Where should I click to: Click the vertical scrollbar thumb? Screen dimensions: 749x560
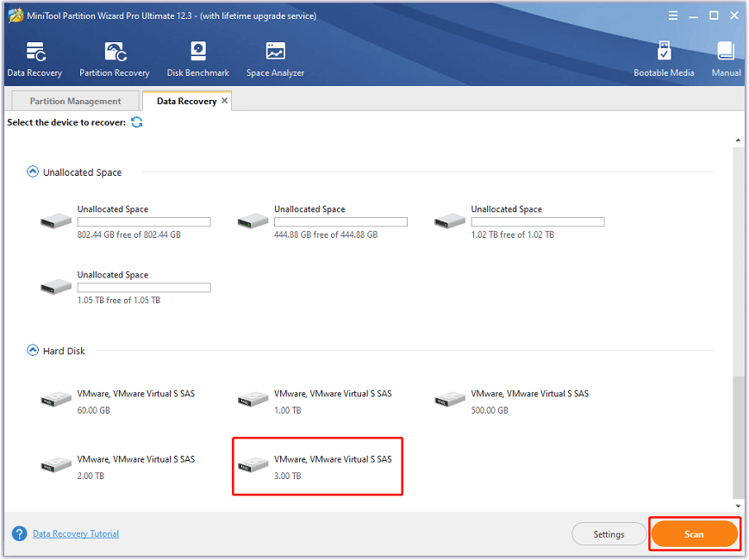(738, 437)
